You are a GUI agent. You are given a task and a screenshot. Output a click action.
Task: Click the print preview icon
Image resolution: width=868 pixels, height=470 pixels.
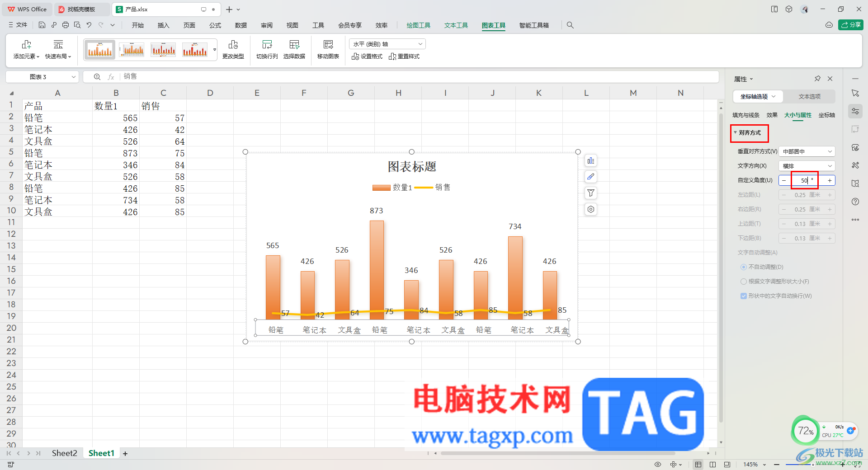[x=77, y=25]
